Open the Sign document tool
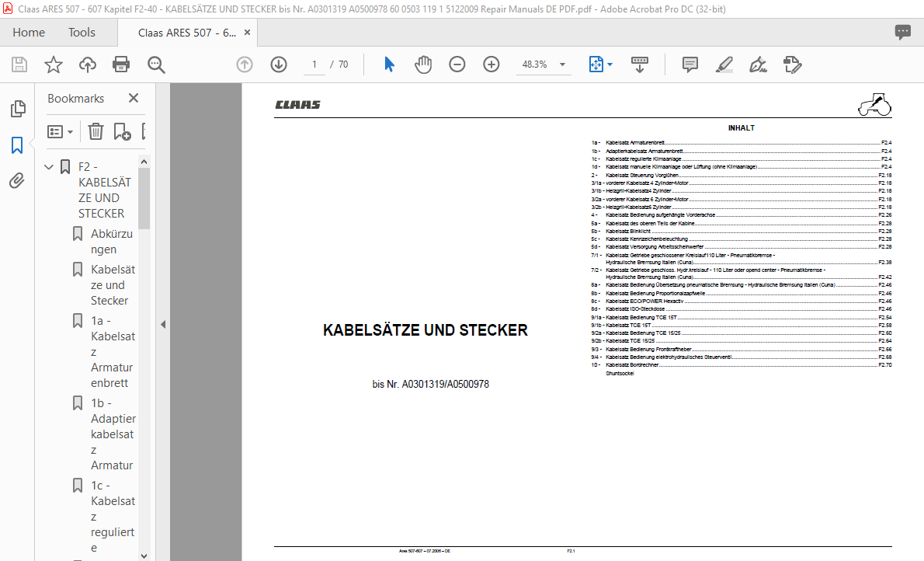 pyautogui.click(x=758, y=64)
